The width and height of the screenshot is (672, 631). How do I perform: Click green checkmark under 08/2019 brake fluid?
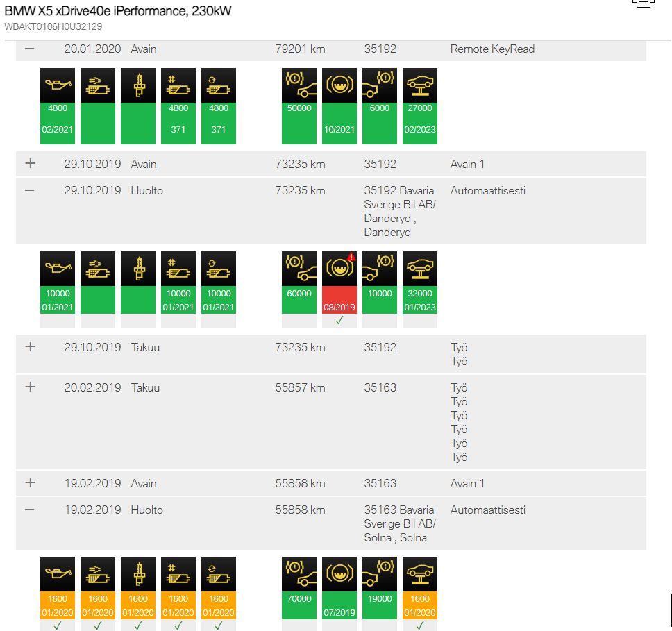click(x=339, y=320)
